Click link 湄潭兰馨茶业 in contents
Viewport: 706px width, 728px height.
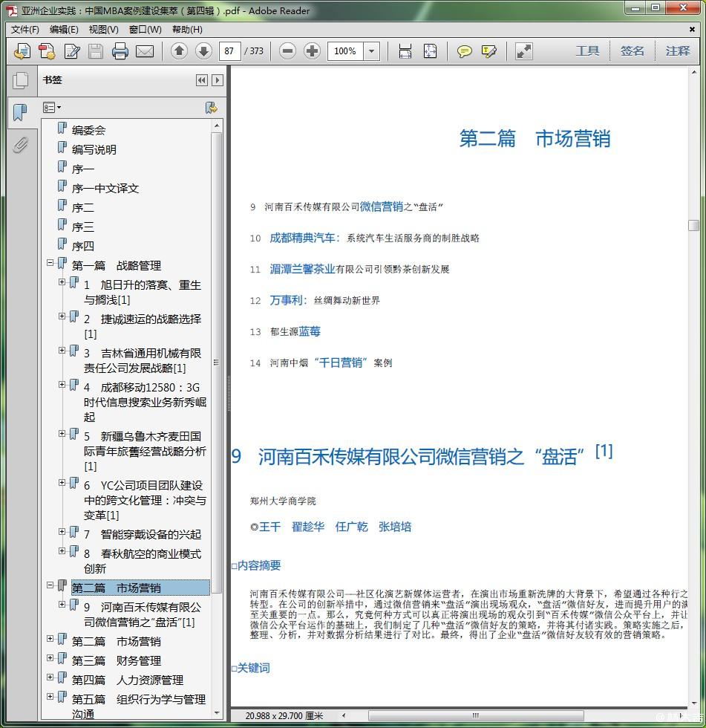(x=302, y=269)
